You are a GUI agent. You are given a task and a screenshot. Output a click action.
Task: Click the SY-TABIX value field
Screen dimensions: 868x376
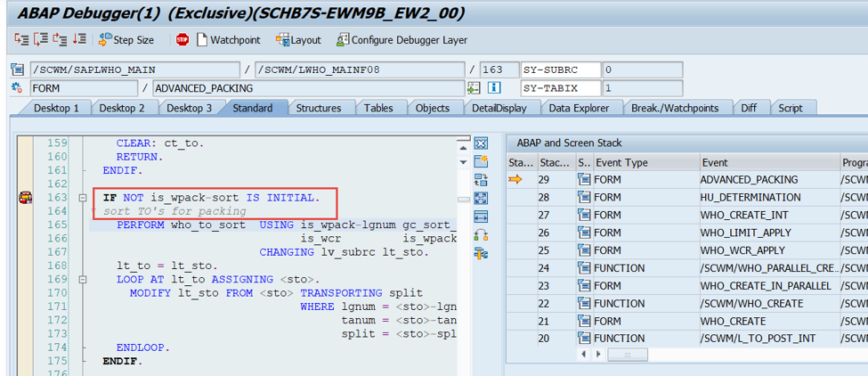coord(642,88)
